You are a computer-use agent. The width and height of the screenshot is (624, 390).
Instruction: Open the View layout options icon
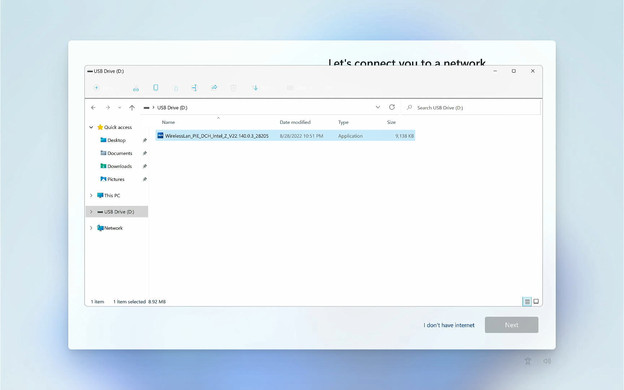290,88
